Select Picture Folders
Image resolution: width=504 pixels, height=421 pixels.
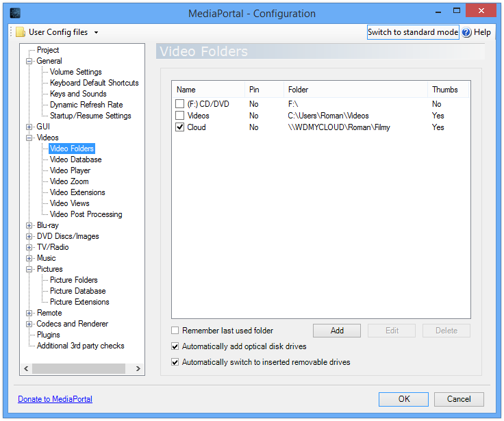[73, 280]
